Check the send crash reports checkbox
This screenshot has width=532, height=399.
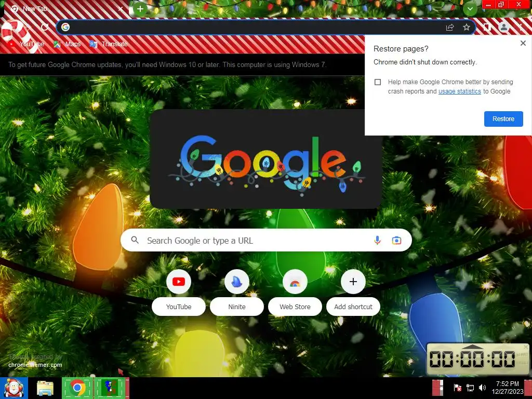378,82
